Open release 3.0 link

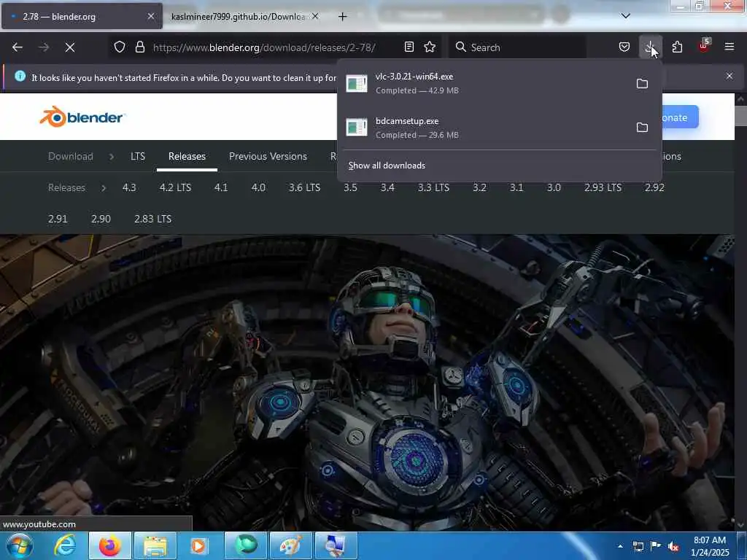554,187
